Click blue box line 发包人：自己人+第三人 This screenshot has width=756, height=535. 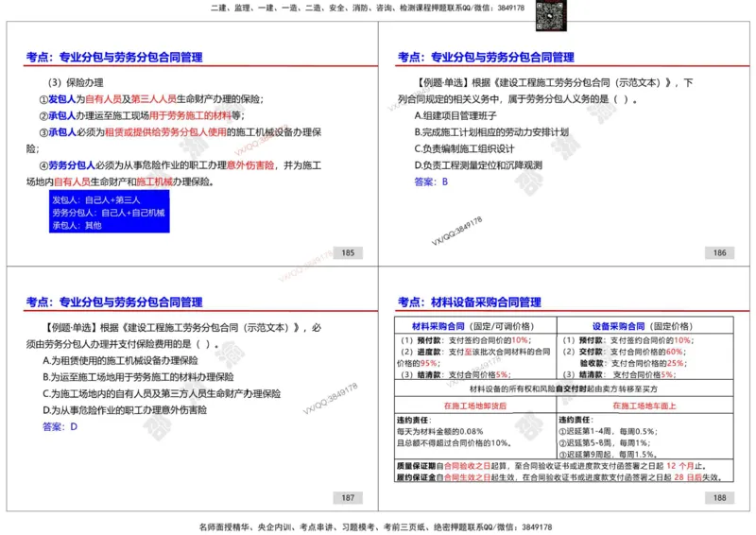click(x=96, y=199)
